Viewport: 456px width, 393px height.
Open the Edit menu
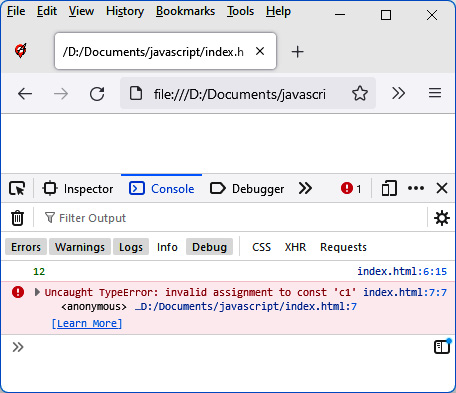click(47, 11)
